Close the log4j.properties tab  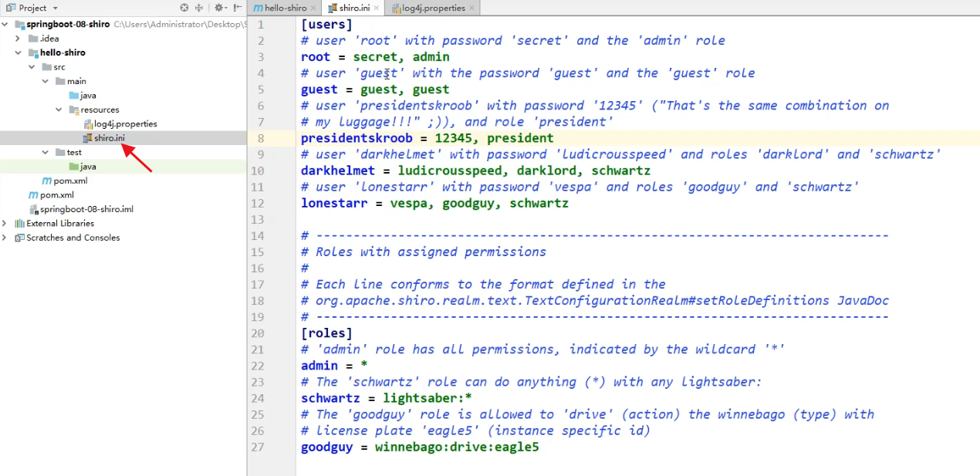[x=472, y=8]
